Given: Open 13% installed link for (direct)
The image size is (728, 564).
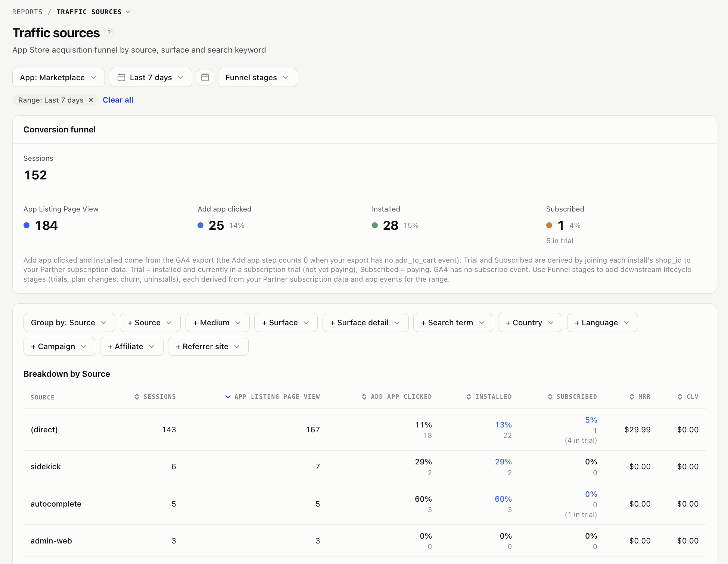Looking at the screenshot, I should (x=503, y=424).
